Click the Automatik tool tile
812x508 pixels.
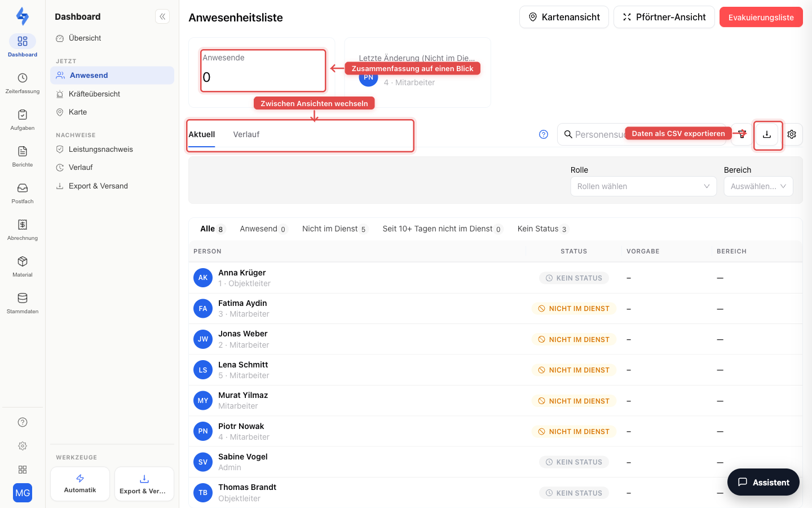point(80,484)
